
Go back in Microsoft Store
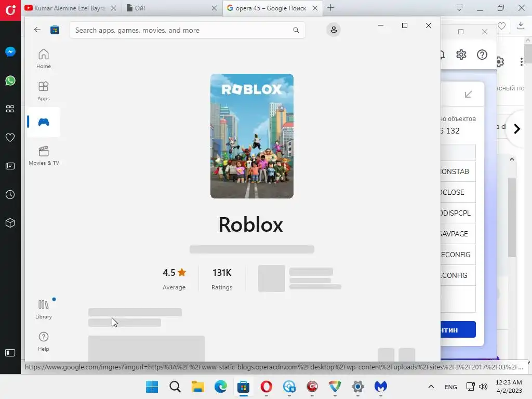point(37,30)
